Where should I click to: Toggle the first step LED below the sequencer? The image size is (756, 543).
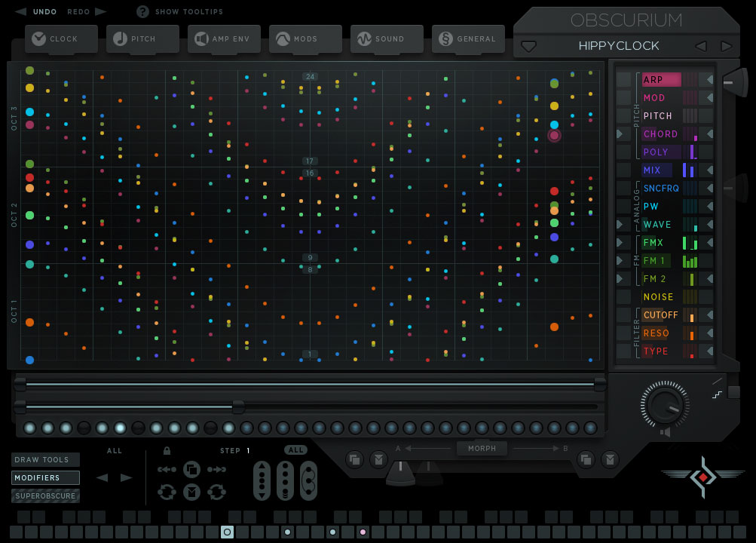[x=32, y=428]
